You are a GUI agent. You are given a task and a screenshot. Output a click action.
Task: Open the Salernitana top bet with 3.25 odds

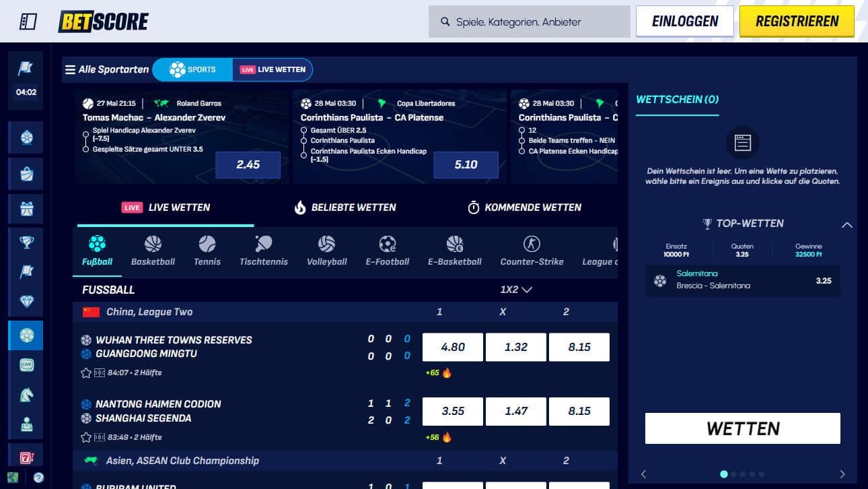coord(743,280)
